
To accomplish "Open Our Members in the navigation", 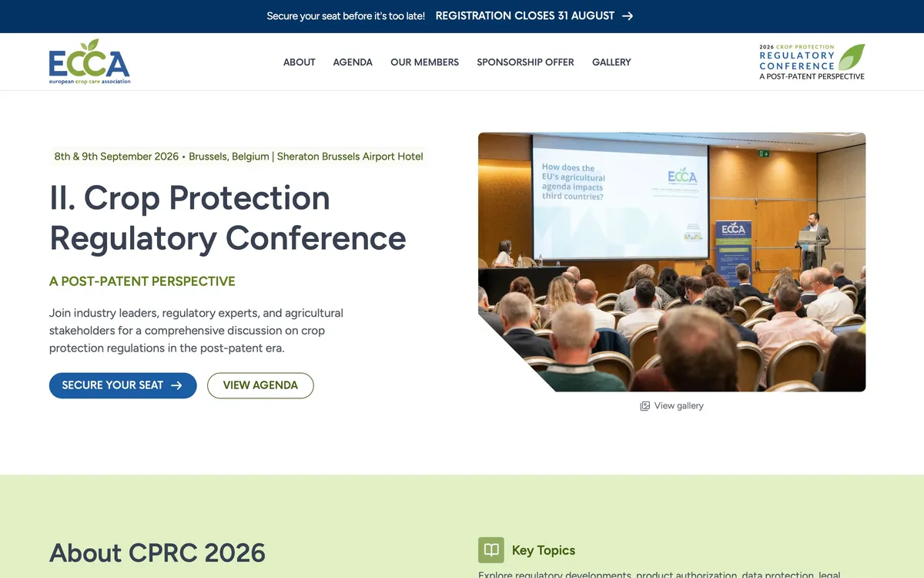I will coord(424,62).
